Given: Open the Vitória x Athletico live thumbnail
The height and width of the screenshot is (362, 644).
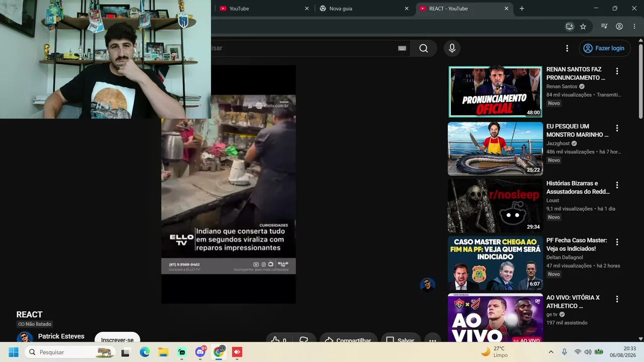Looking at the screenshot, I should tap(496, 318).
